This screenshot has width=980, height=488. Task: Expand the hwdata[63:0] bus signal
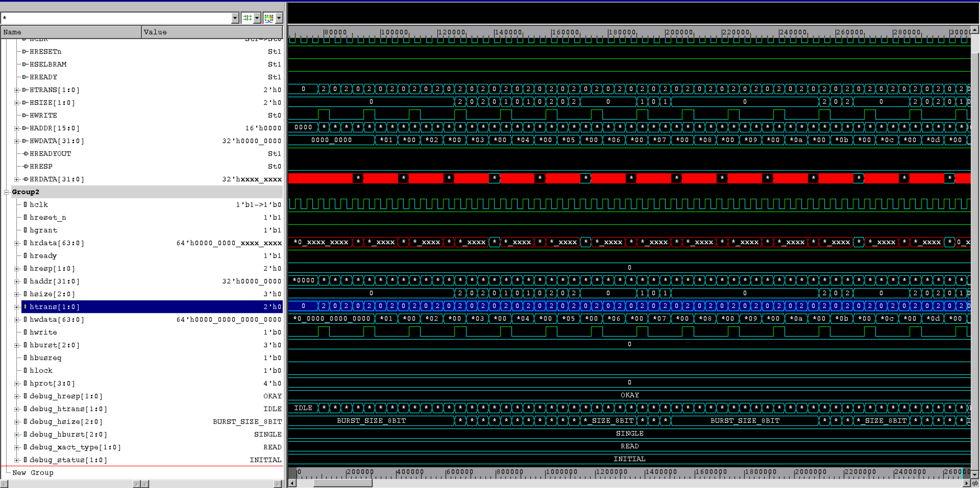(16, 320)
